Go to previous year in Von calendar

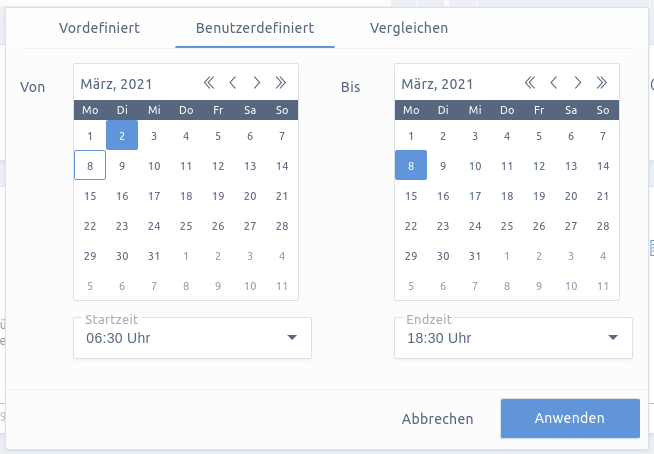tap(209, 83)
